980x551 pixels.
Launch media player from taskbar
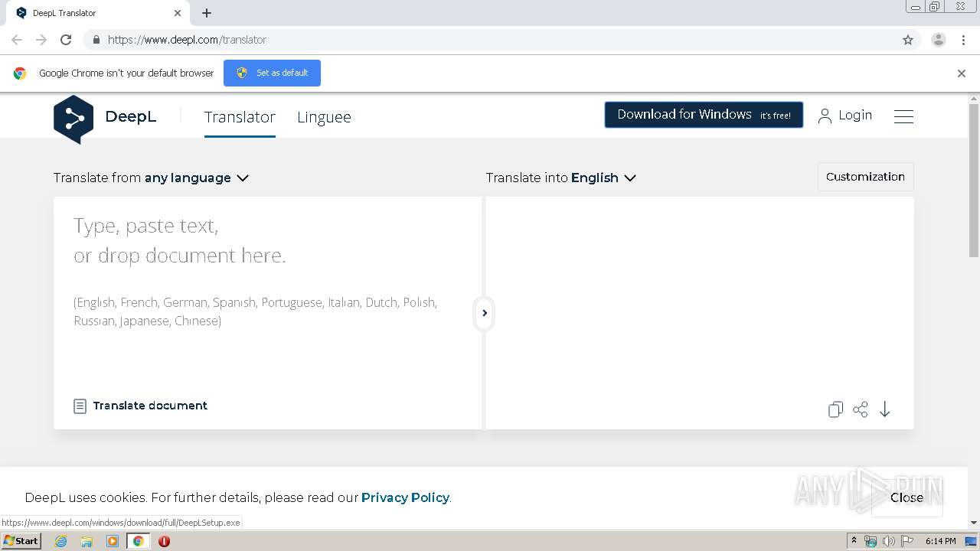click(x=113, y=541)
